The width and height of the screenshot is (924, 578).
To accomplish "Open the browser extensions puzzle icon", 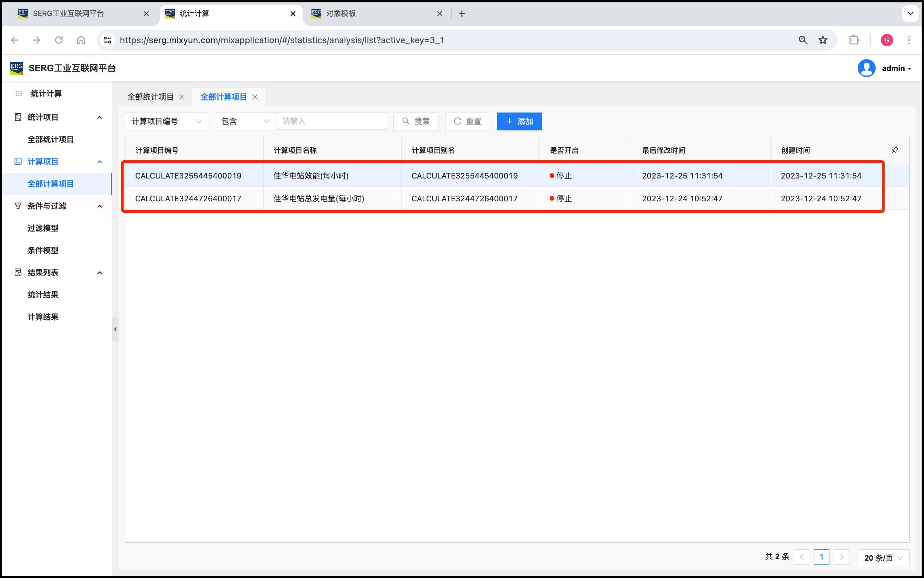I will (854, 40).
